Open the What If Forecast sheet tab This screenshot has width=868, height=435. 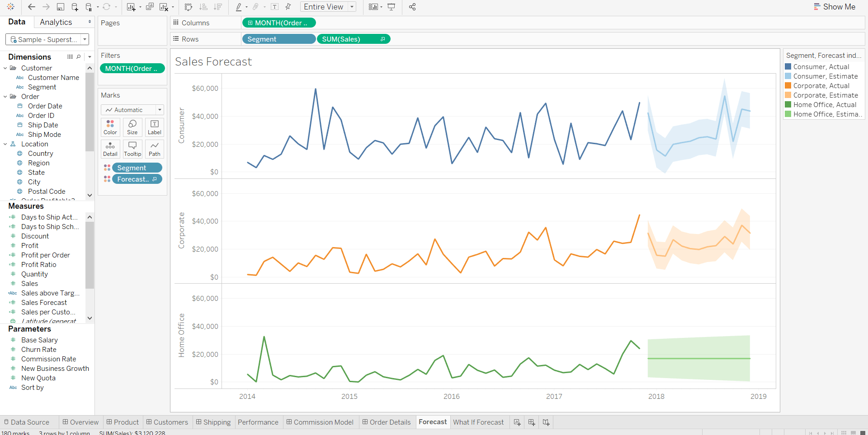click(x=478, y=422)
